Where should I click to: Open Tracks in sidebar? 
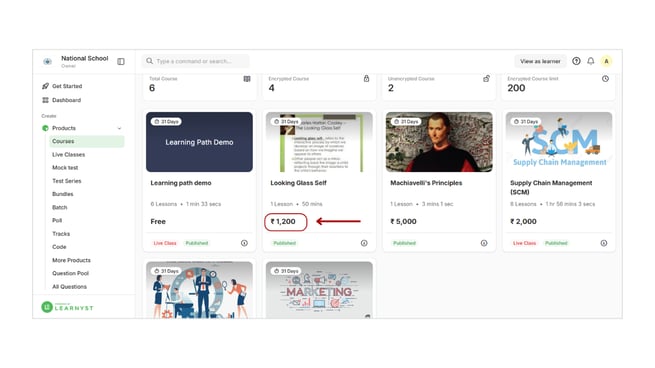coord(61,234)
